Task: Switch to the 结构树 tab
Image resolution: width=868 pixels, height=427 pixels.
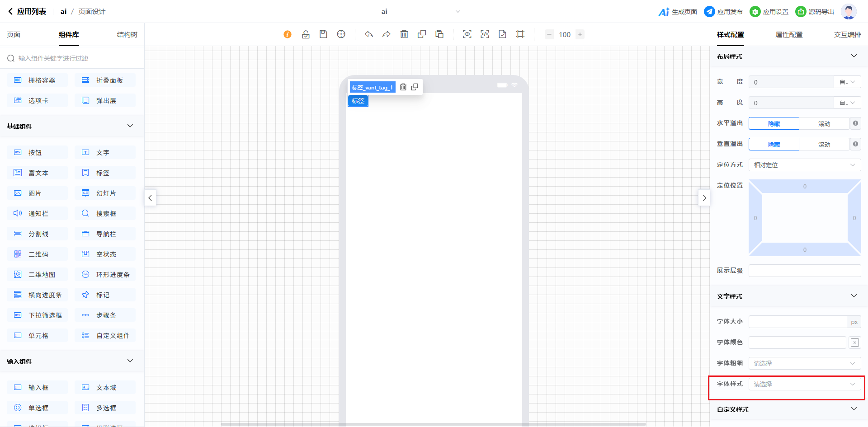Action: [127, 35]
